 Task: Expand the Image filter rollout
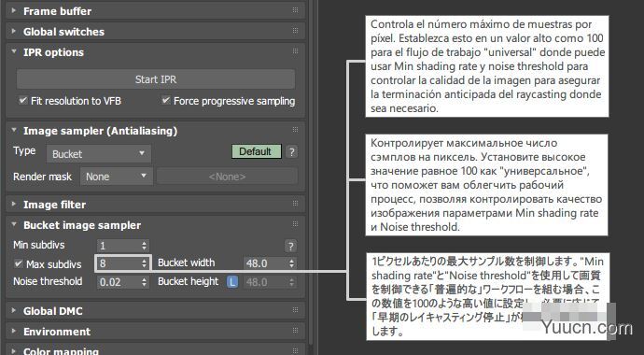pos(155,205)
